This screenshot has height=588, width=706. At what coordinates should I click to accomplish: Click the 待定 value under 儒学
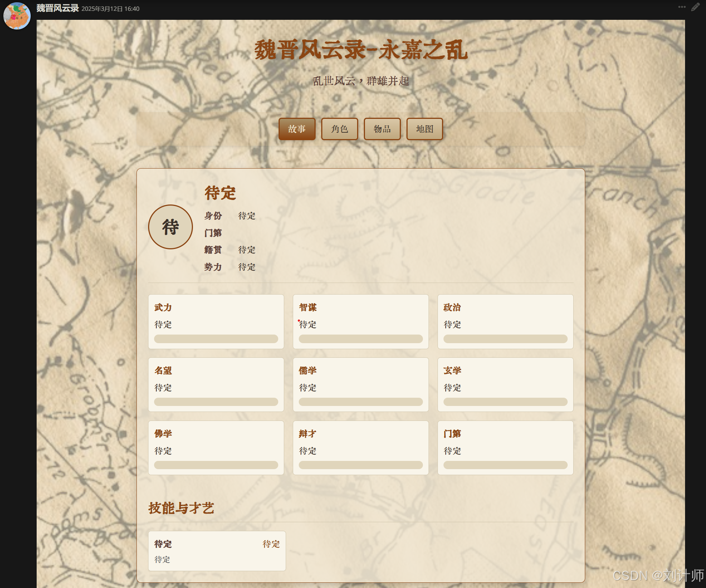click(308, 388)
